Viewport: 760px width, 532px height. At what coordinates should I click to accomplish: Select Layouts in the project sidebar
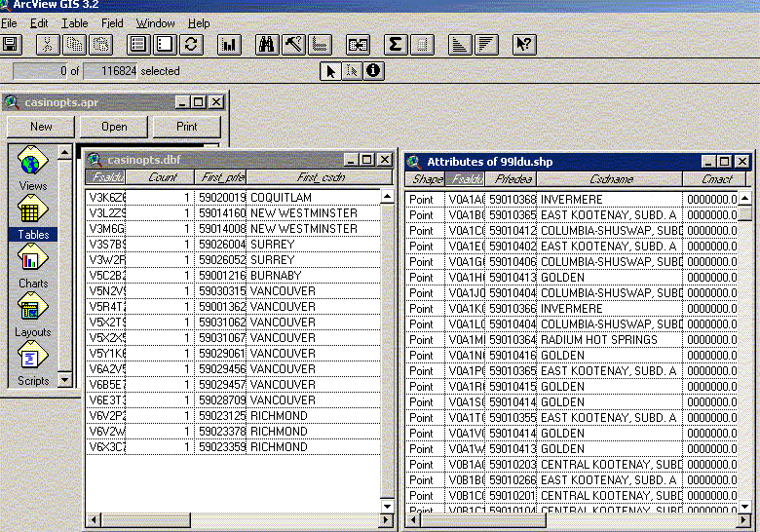tap(33, 314)
